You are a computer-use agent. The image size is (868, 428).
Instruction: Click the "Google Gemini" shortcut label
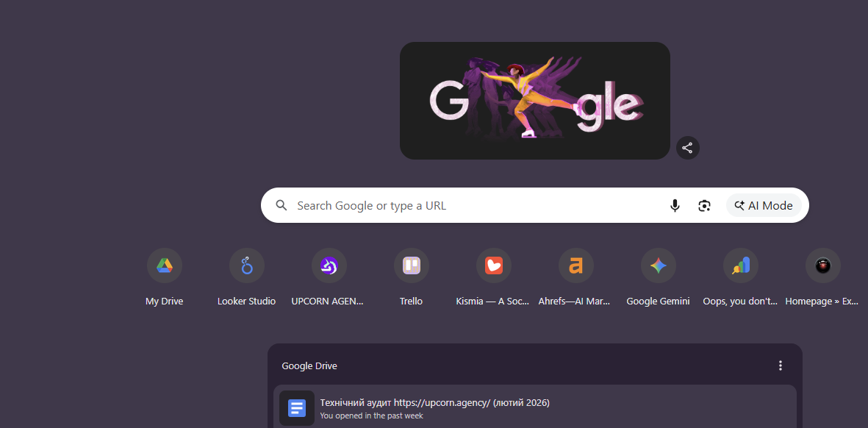[659, 302]
